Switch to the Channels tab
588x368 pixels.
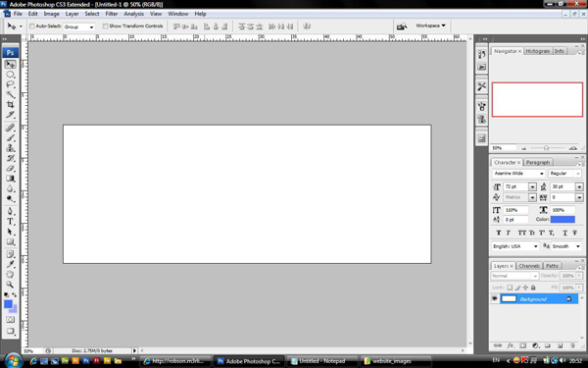tap(529, 266)
